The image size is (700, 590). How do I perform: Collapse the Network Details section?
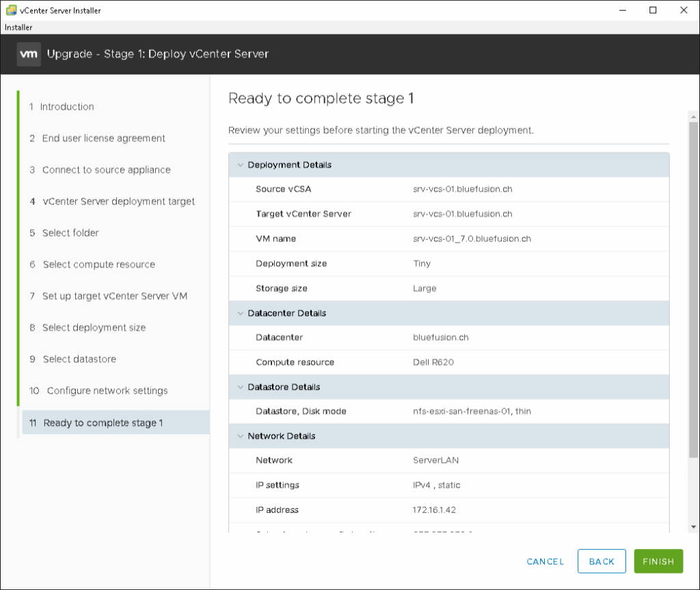(240, 436)
